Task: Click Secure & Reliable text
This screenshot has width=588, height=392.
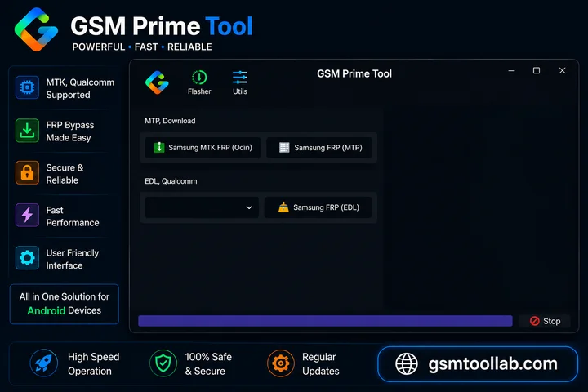Action: click(65, 174)
